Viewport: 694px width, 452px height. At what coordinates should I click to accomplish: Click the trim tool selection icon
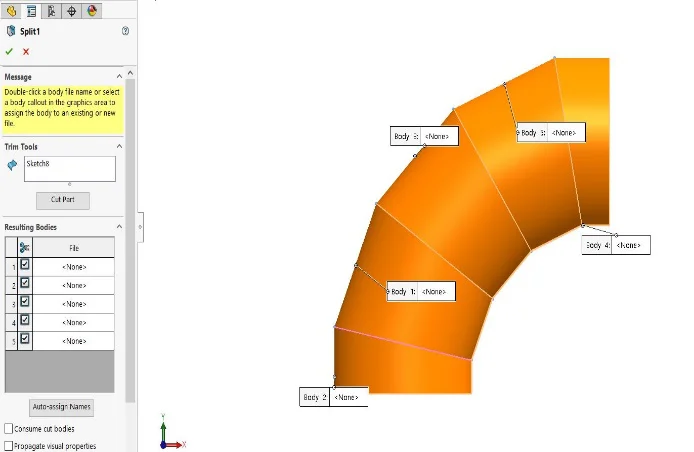click(12, 165)
